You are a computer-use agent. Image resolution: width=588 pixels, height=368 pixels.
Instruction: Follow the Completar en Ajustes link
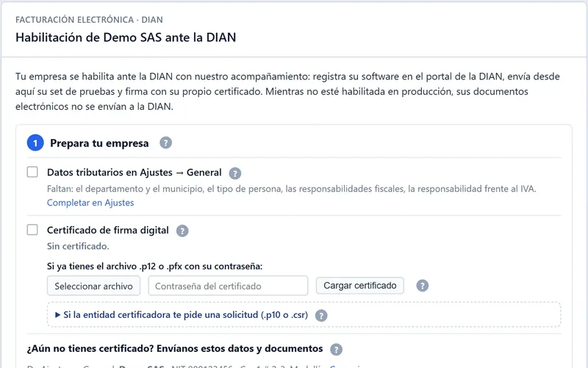tap(90, 203)
